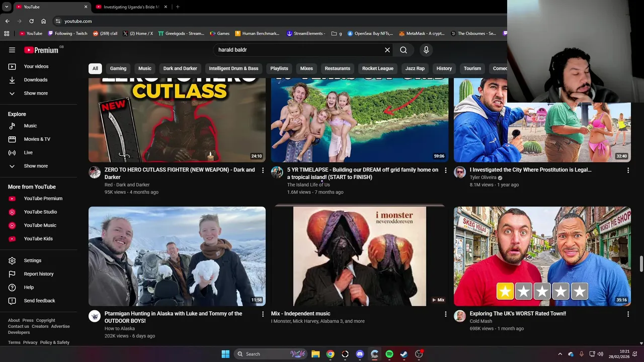Image resolution: width=644 pixels, height=362 pixels.
Task: Click the Windows taskbar Search box
Action: click(271, 354)
